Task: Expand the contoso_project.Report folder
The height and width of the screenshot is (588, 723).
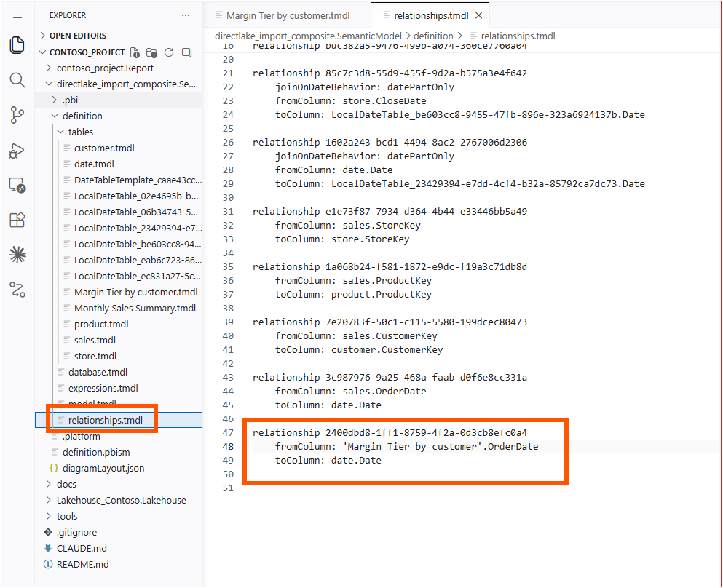Action: point(105,68)
